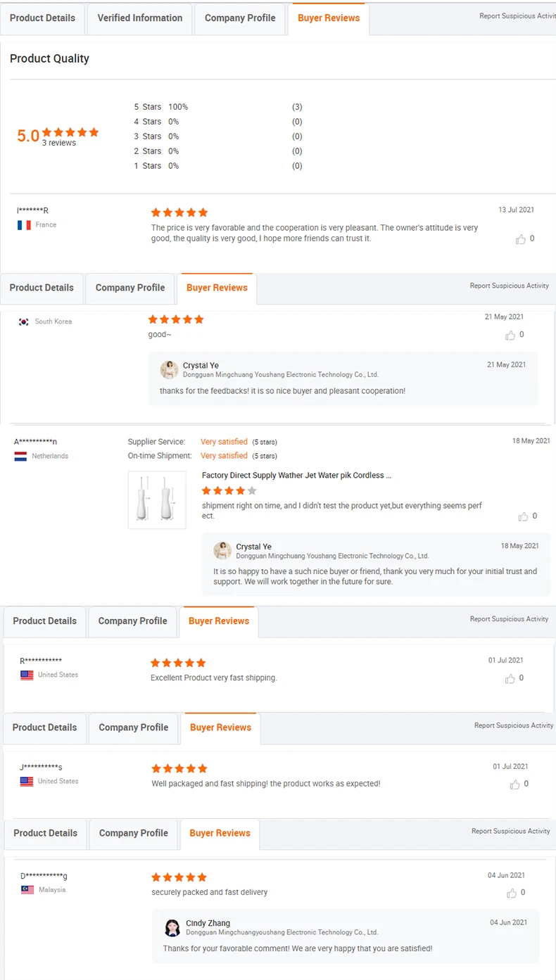Open the water flosser product thumbnail
This screenshot has height=980, width=556.
tap(157, 499)
